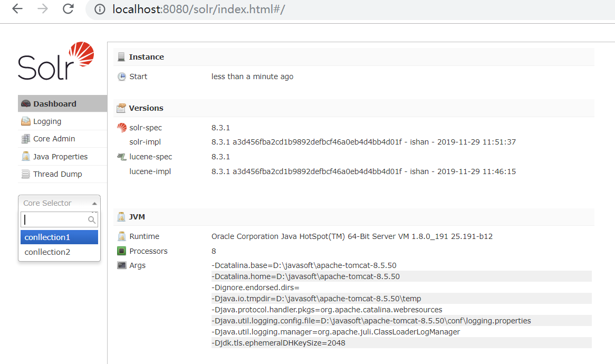Click the Core Admin server icon
This screenshot has width=615, height=364.
point(25,139)
